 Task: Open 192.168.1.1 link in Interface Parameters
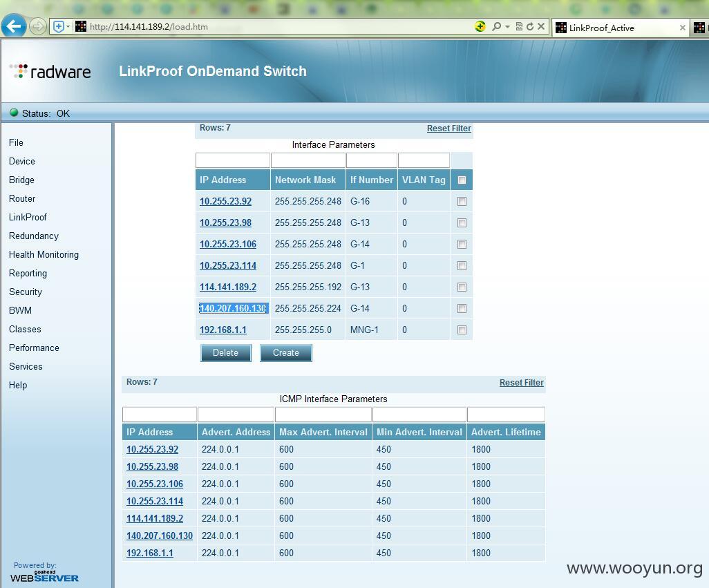point(223,330)
